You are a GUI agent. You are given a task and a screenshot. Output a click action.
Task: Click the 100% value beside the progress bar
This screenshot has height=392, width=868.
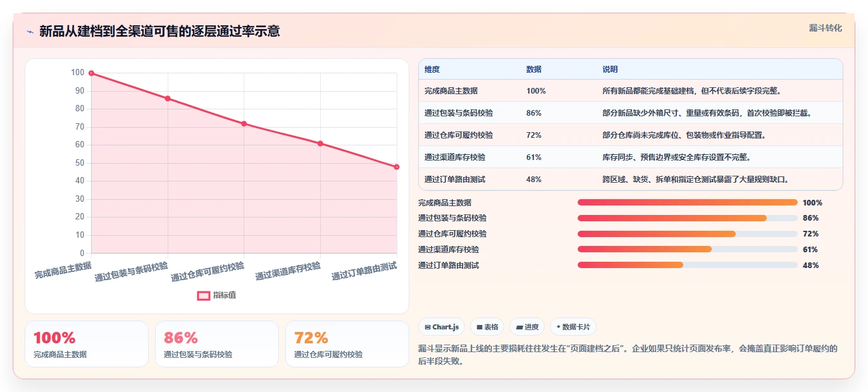812,203
